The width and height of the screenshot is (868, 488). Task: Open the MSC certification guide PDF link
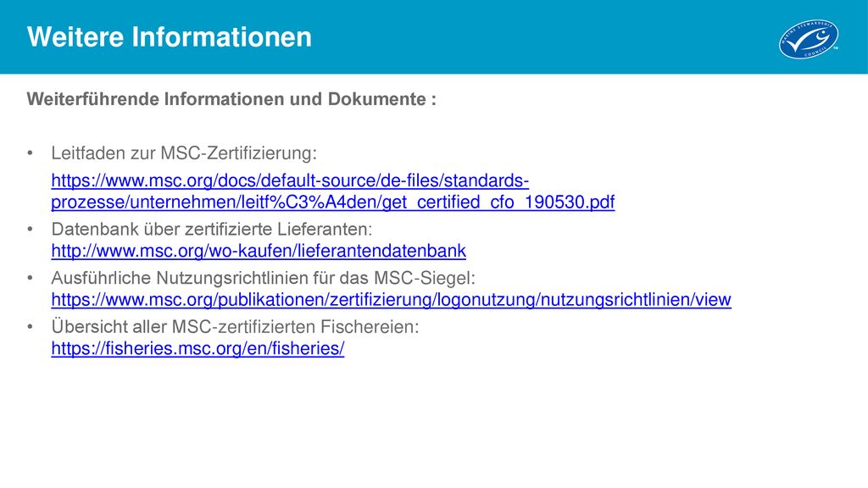pos(332,191)
